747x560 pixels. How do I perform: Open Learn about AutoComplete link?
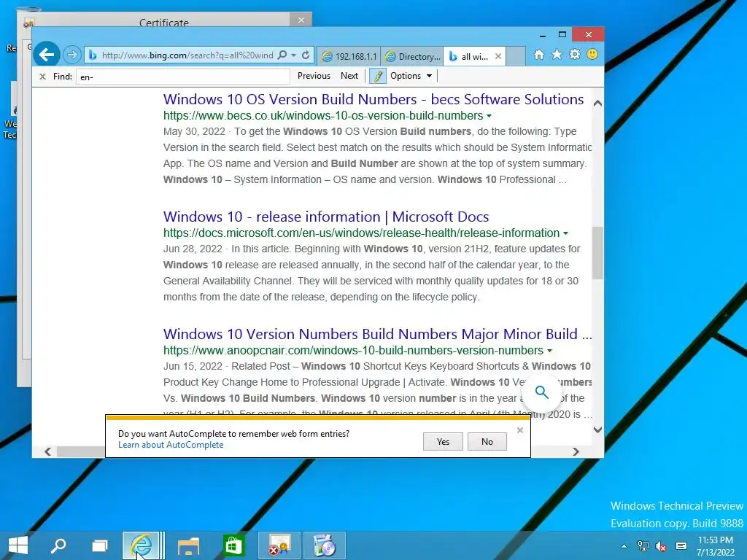[x=171, y=445]
